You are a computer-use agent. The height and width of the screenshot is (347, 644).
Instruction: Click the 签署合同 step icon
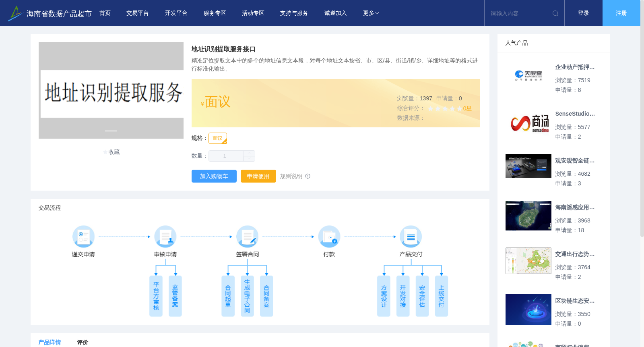pyautogui.click(x=247, y=237)
